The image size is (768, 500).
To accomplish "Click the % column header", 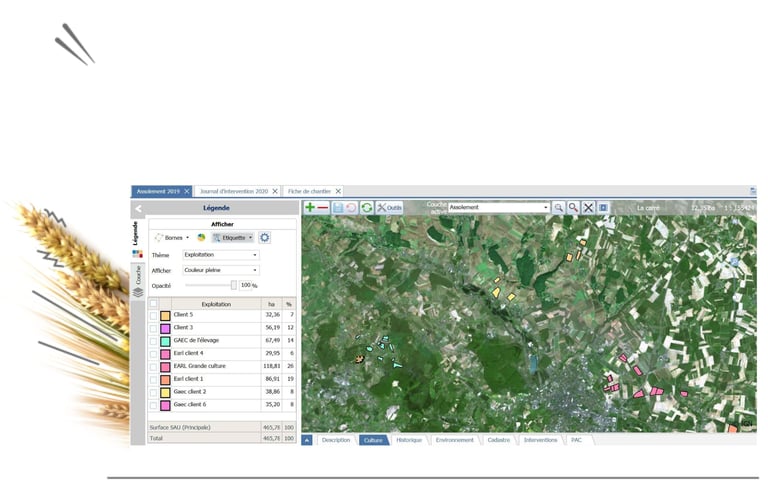I will pos(289,304).
